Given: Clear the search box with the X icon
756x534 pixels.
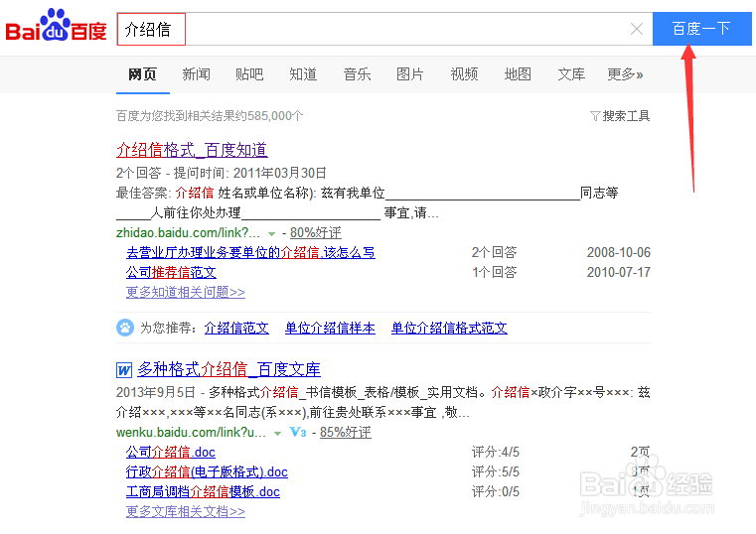Looking at the screenshot, I should [637, 30].
